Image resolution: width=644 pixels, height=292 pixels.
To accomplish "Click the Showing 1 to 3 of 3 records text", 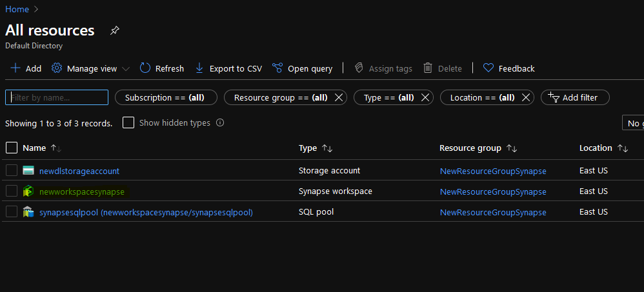I will tap(59, 123).
